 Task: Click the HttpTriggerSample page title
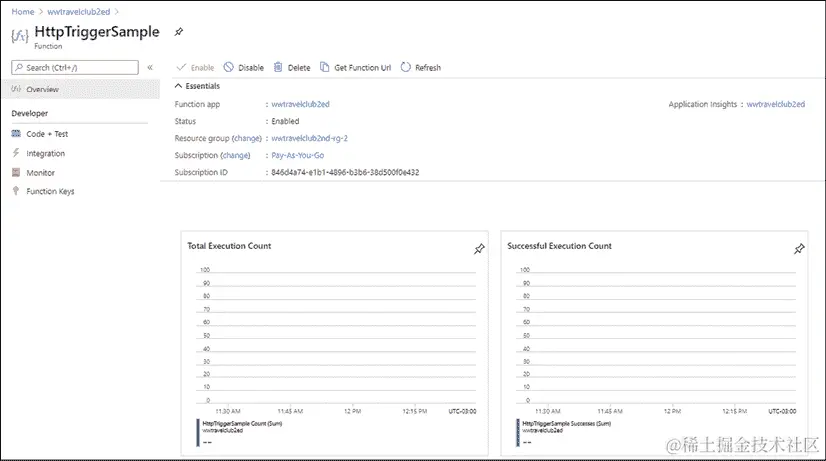coord(97,32)
